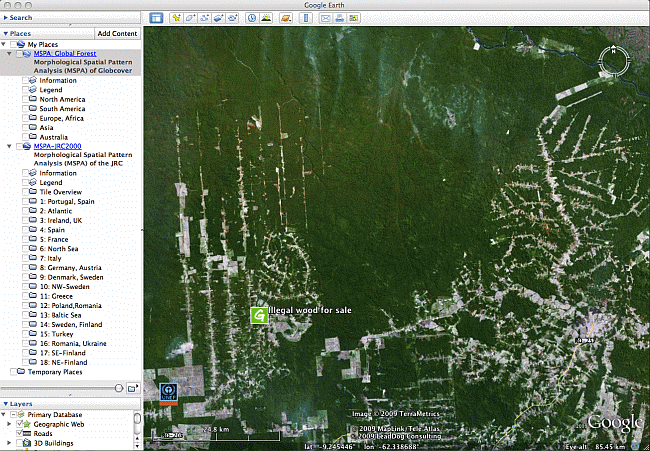Image resolution: width=650 pixels, height=451 pixels.
Task: Click the Primary Database layer icon
Action: [x=20, y=415]
